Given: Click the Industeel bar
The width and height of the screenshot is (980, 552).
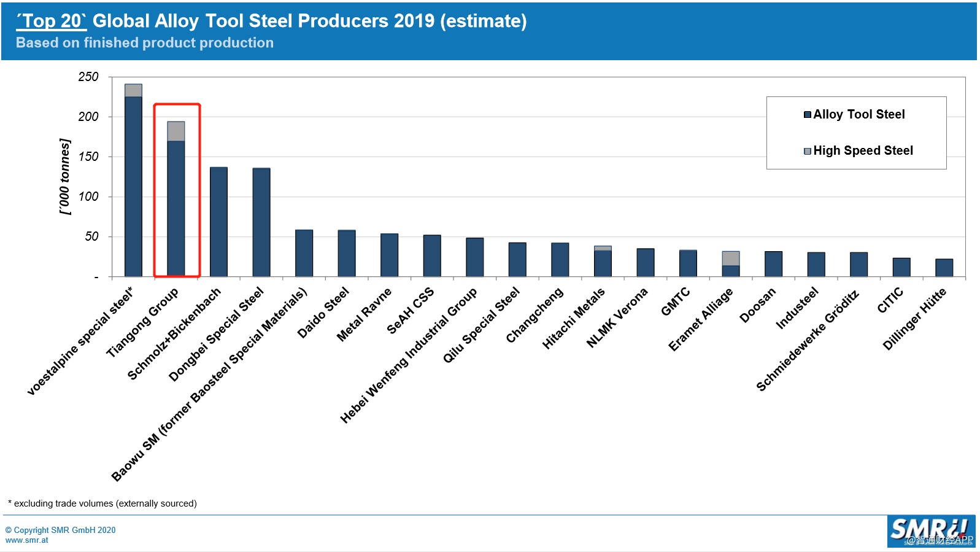Looking at the screenshot, I should click(x=816, y=265).
